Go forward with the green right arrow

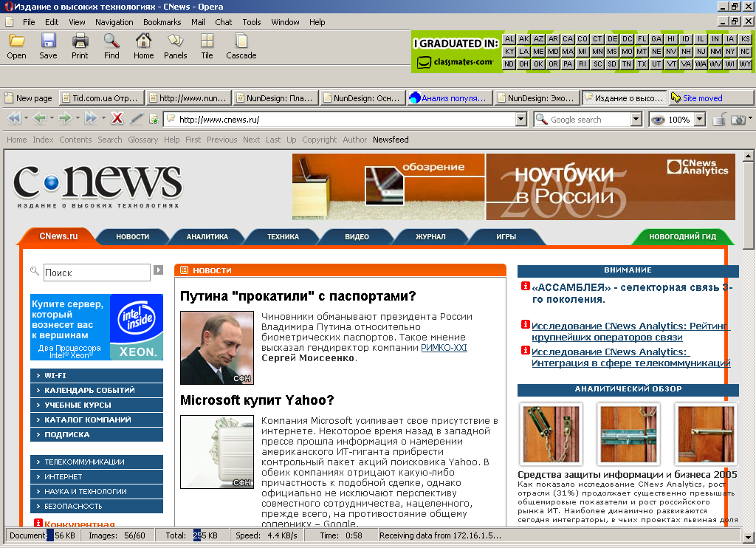65,118
